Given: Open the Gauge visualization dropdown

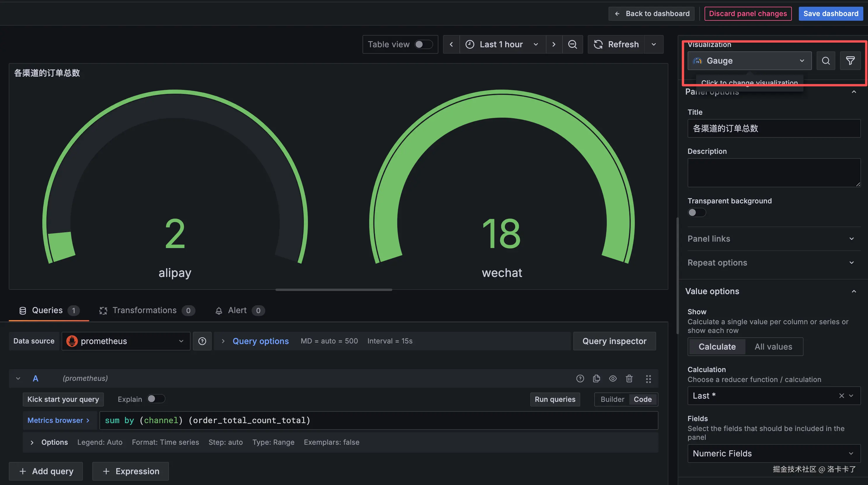Looking at the screenshot, I should click(749, 61).
